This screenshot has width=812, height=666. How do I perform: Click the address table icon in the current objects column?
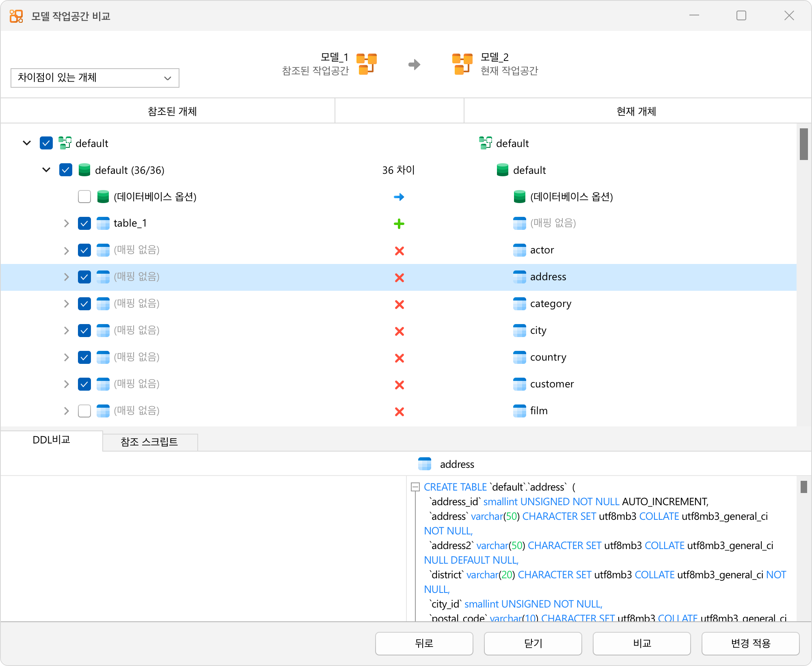click(x=520, y=277)
